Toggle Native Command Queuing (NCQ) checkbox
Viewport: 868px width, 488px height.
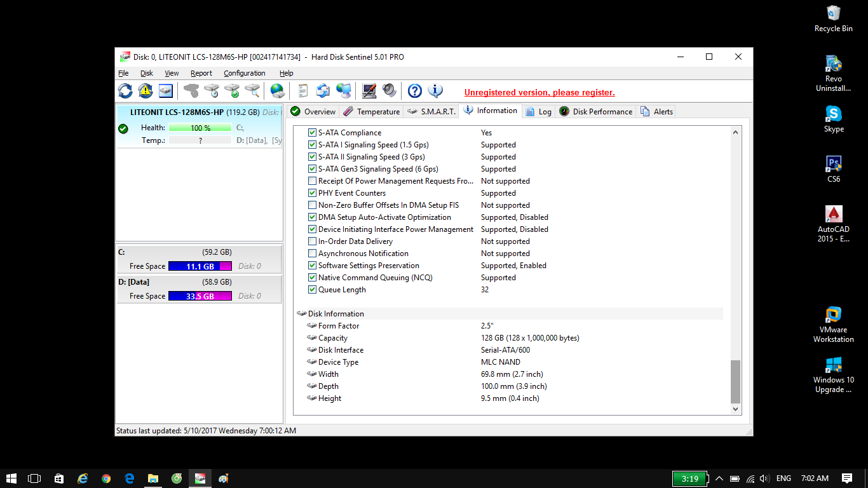(x=312, y=278)
